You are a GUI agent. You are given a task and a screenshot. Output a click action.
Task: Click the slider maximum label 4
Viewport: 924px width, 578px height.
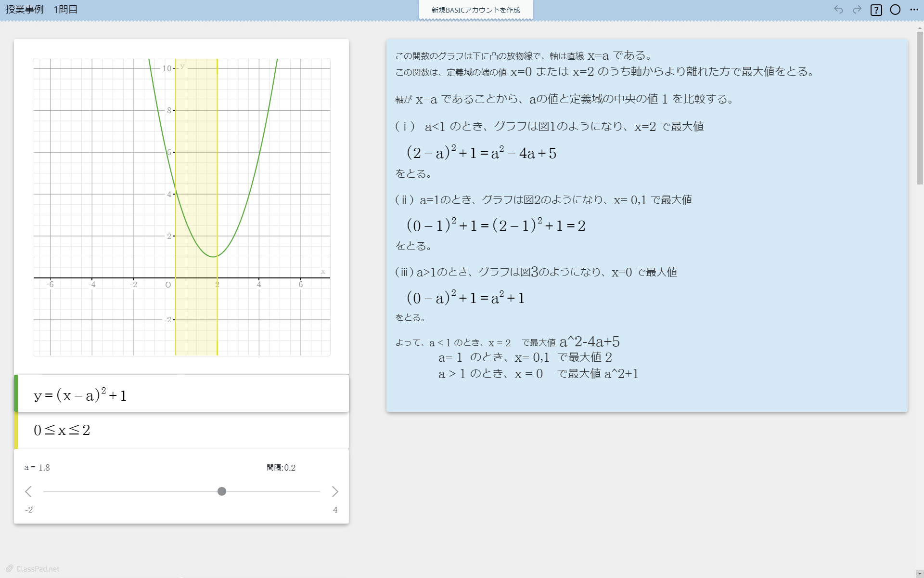coord(335,510)
